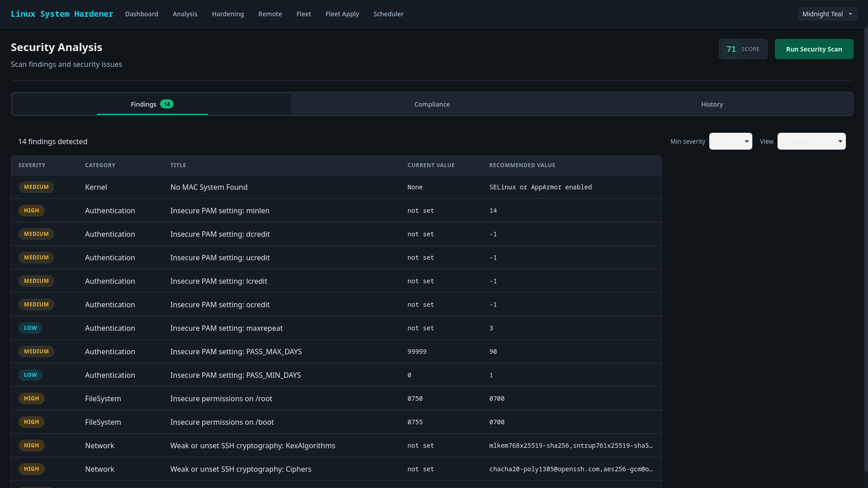Click FileSystem category in /root row
The image size is (868, 488).
pyautogui.click(x=103, y=399)
